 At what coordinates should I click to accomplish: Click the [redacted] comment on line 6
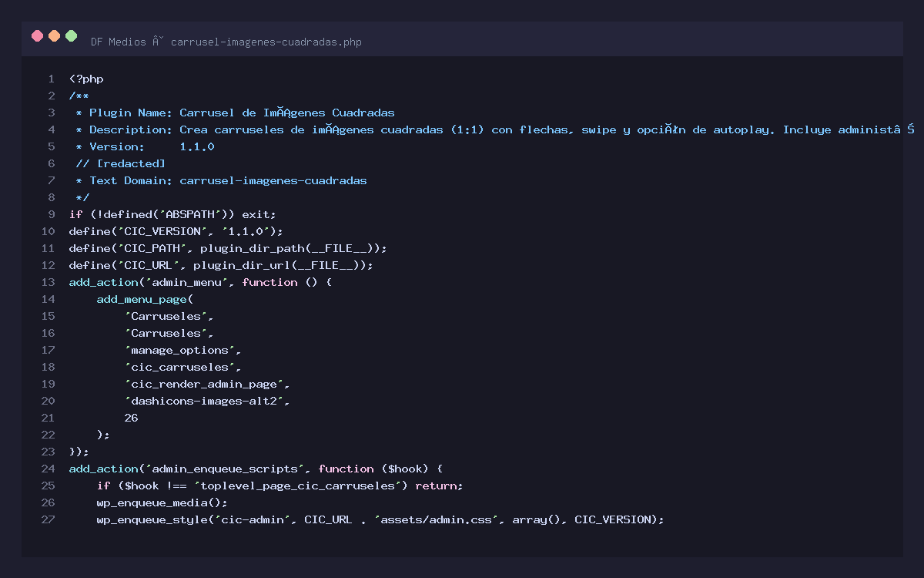click(120, 163)
